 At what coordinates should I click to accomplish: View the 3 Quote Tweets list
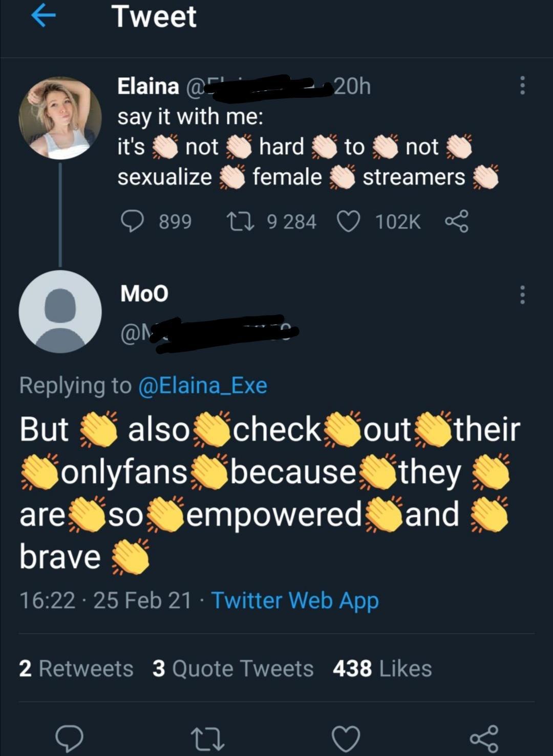(232, 668)
